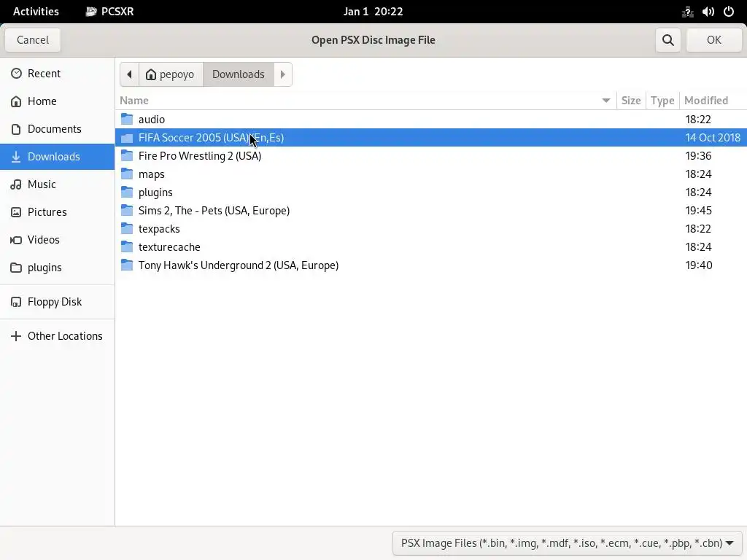Click the back arrow in path bar
The width and height of the screenshot is (747, 560).
click(x=129, y=74)
